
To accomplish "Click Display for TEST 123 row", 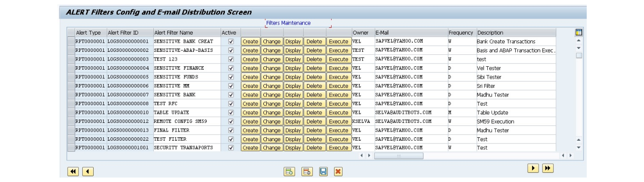I will point(293,59).
